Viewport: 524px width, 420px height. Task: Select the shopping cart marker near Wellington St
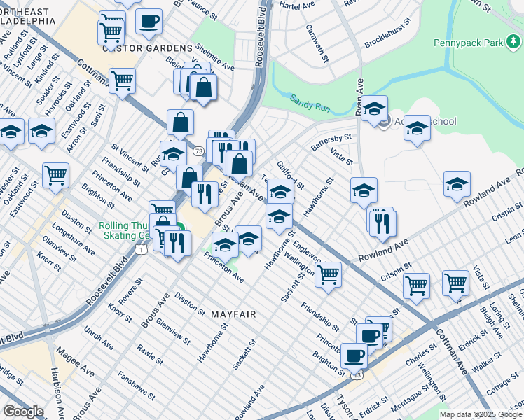pyautogui.click(x=328, y=276)
